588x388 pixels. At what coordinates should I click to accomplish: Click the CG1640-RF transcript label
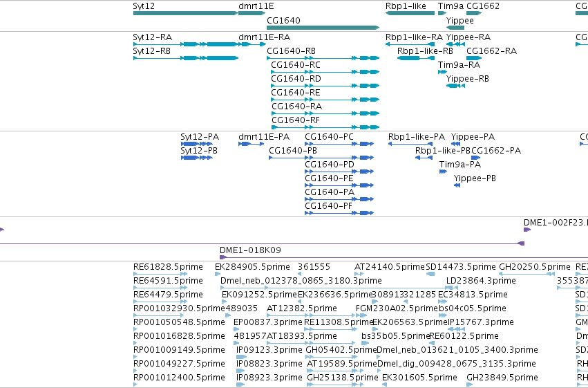(296, 120)
